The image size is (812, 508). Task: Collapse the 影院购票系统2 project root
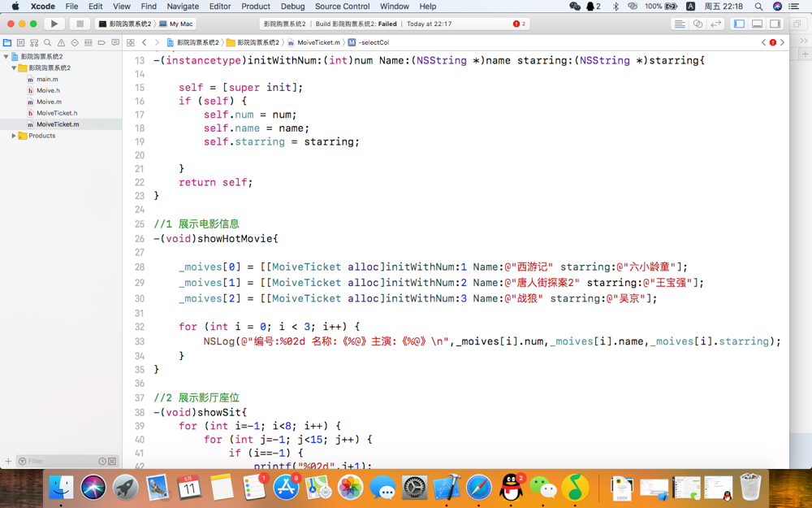(x=6, y=57)
